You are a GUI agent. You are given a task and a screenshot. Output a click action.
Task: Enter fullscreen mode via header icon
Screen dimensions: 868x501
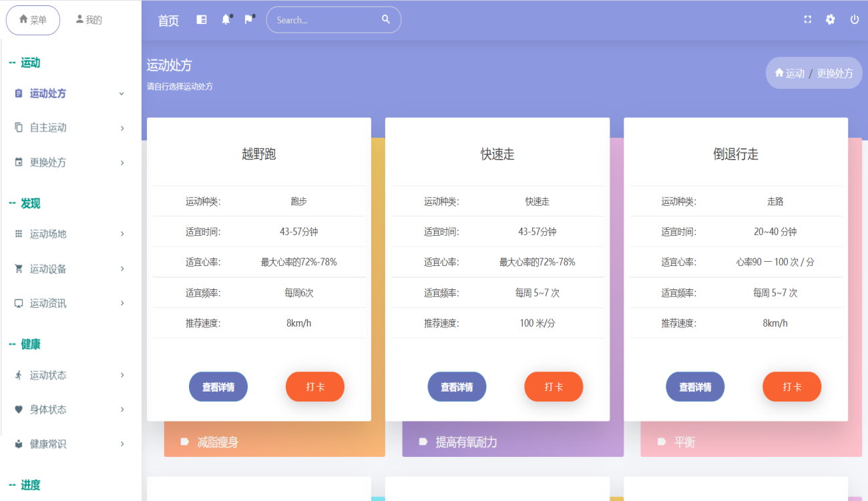click(x=807, y=20)
